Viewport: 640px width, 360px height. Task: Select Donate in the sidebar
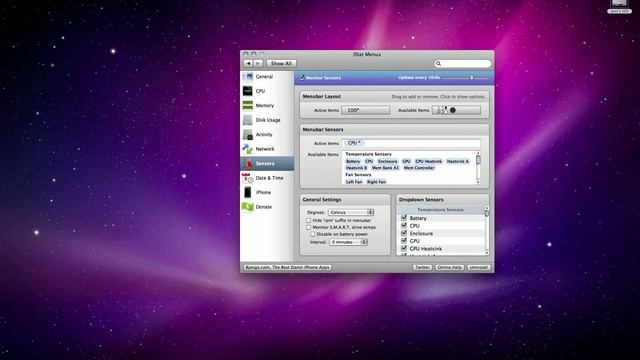coord(267,207)
